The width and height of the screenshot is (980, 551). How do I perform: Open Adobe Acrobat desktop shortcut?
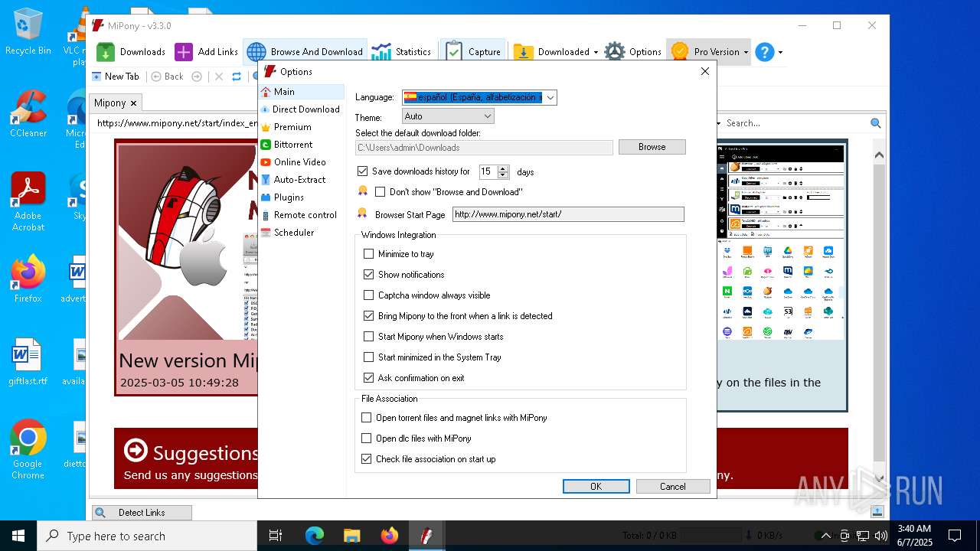pyautogui.click(x=28, y=202)
